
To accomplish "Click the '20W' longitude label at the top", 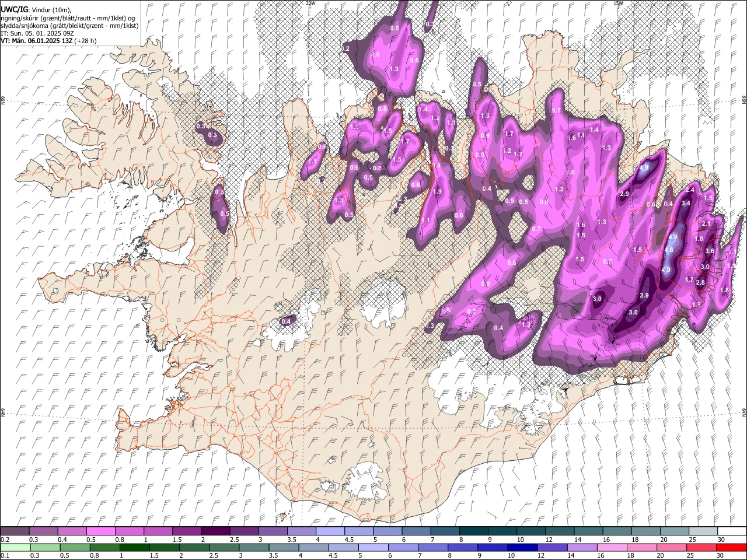I will (x=310, y=3).
